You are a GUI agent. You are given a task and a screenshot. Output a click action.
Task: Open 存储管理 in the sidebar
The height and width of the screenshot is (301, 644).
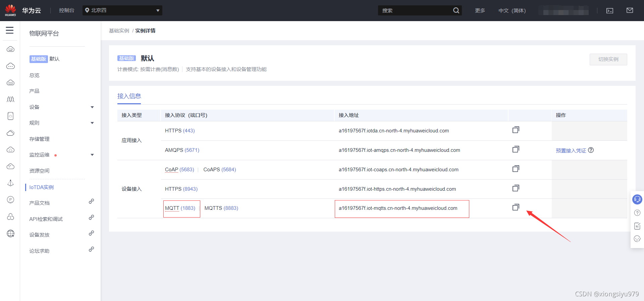coord(39,139)
